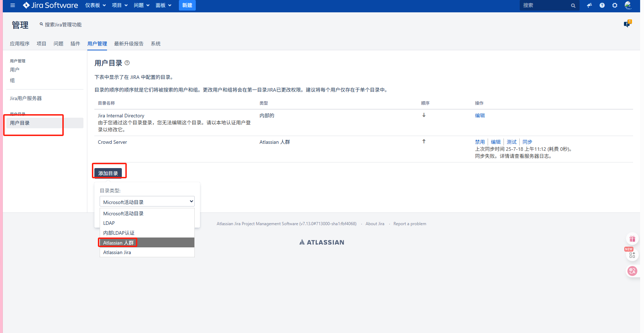Open the 问题 dropdown in top navigation

tap(142, 5)
